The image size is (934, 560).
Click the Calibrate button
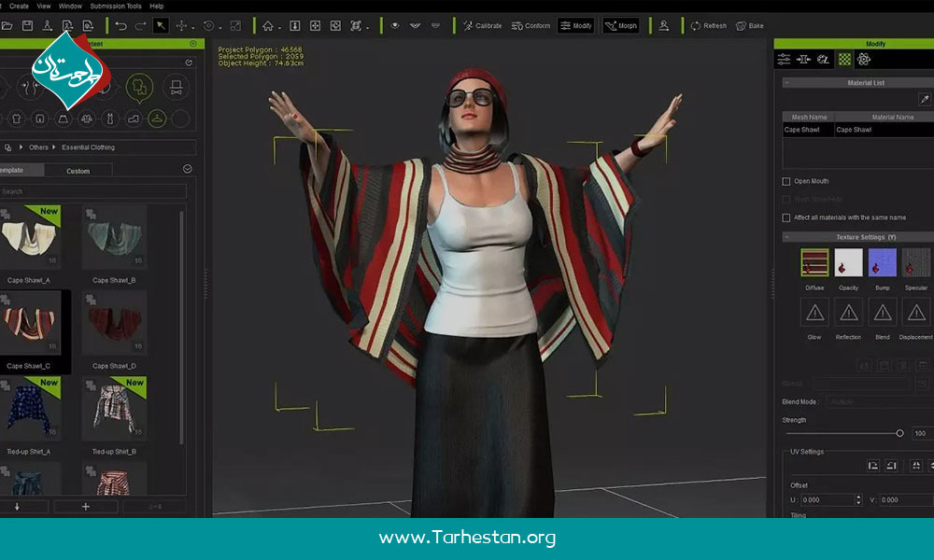(x=483, y=25)
